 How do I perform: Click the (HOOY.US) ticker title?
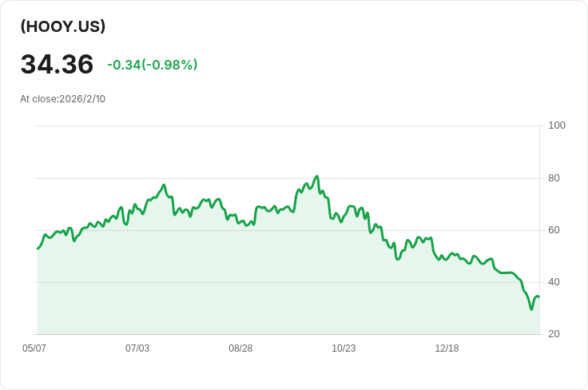[63, 26]
